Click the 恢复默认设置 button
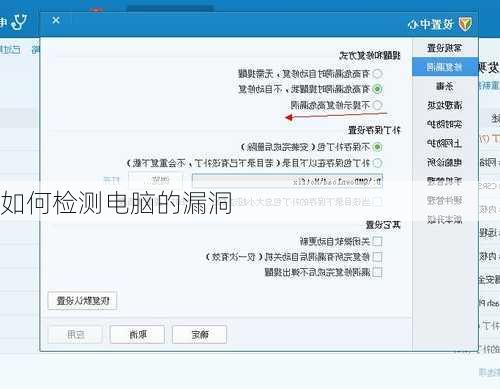The height and width of the screenshot is (389, 500). click(x=82, y=301)
